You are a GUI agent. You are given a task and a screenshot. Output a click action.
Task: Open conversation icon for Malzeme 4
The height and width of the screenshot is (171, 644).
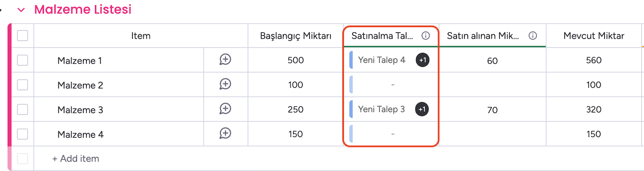225,133
